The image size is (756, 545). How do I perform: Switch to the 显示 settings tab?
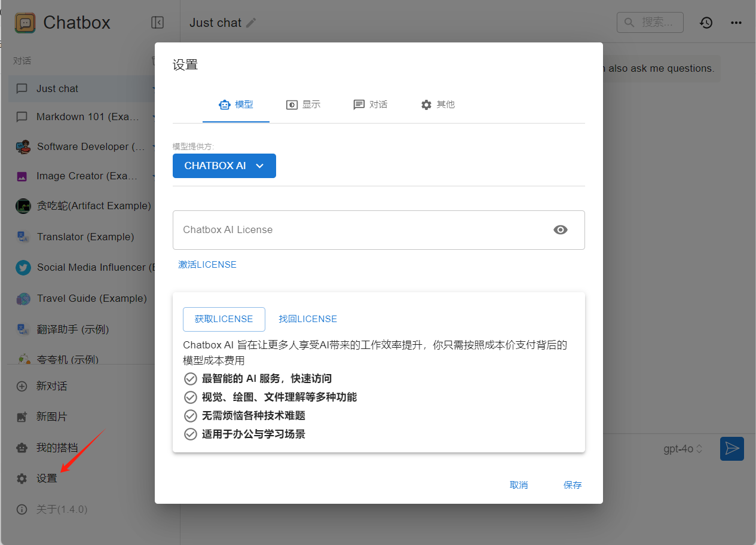[303, 104]
